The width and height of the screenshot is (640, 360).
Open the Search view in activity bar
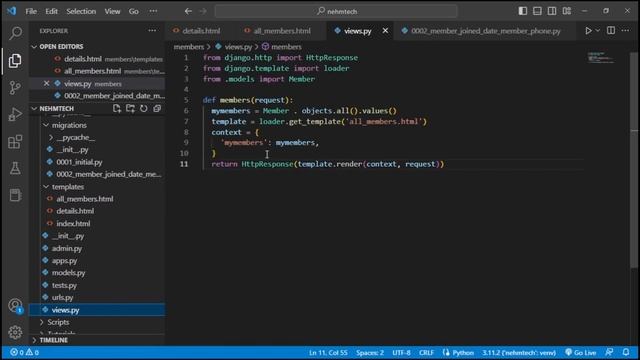point(16,33)
